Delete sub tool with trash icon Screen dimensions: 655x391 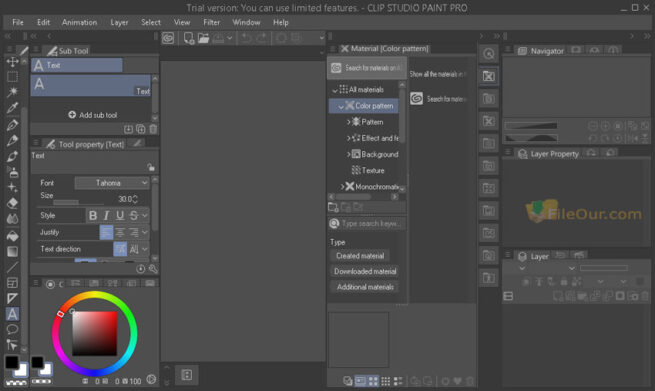point(153,129)
